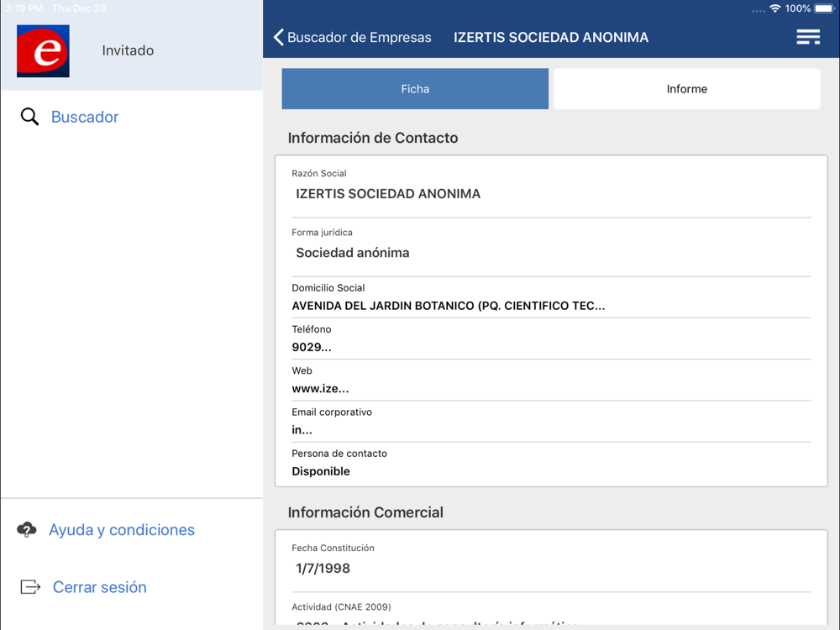Click the status bar time 2:19 PM
The width and height of the screenshot is (840, 630).
click(24, 8)
